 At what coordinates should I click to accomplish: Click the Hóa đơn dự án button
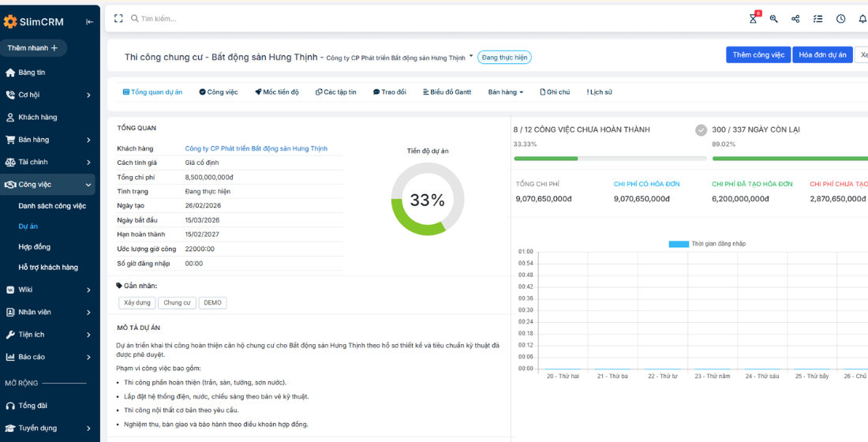click(822, 54)
